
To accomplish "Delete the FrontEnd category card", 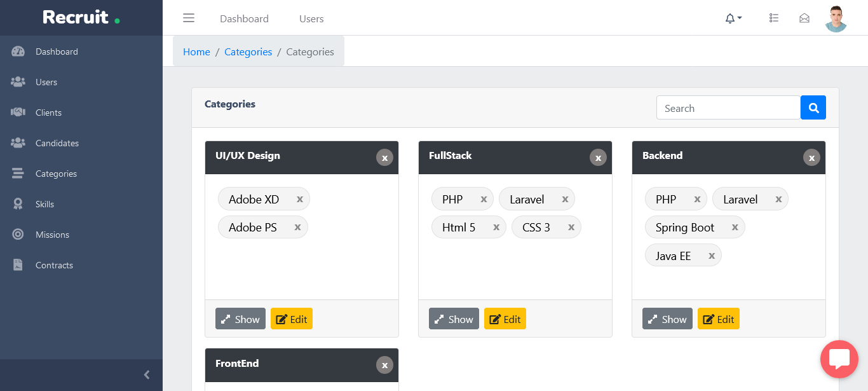I will click(x=384, y=365).
